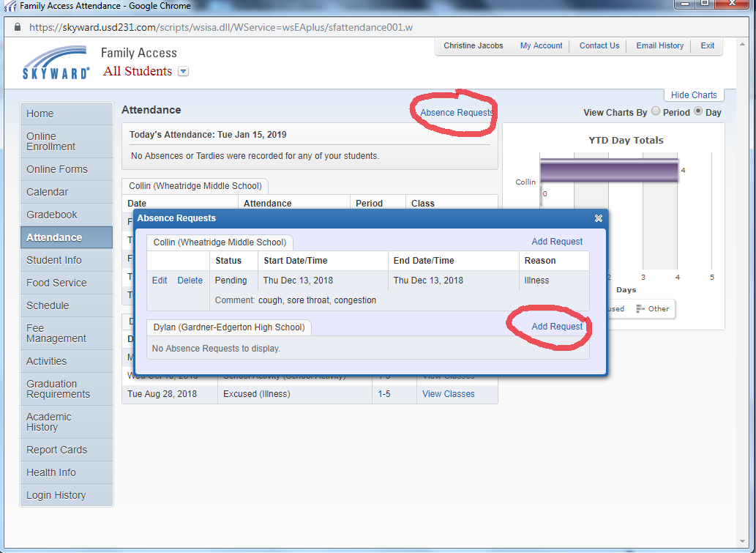
Task: Add Request for Collin
Action: point(557,241)
